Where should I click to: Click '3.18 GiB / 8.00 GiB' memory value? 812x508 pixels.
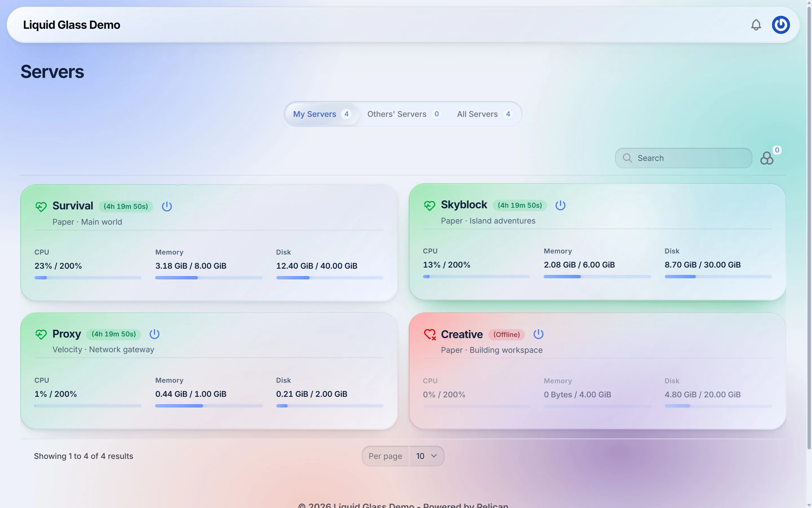click(x=191, y=266)
